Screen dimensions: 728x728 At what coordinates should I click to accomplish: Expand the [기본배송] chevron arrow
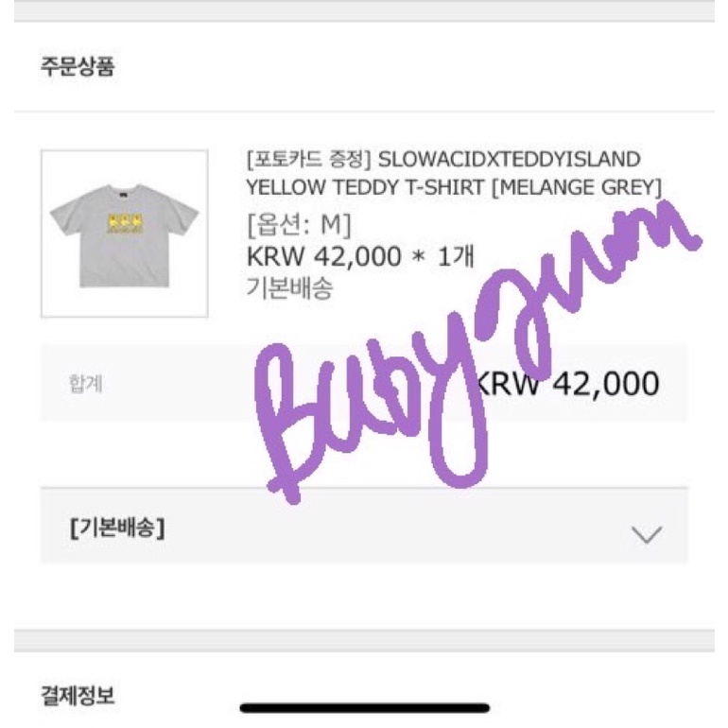click(646, 534)
